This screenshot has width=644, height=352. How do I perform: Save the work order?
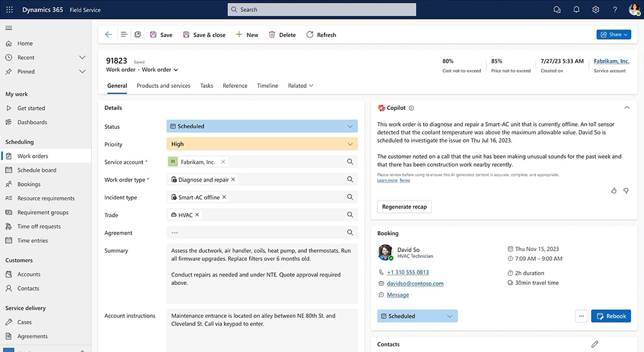[x=161, y=35]
